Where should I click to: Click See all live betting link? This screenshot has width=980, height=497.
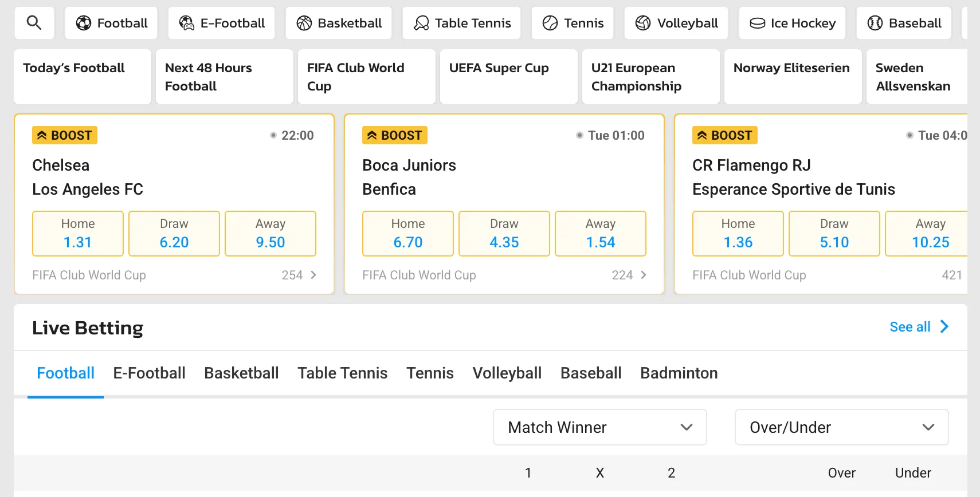[x=919, y=327]
